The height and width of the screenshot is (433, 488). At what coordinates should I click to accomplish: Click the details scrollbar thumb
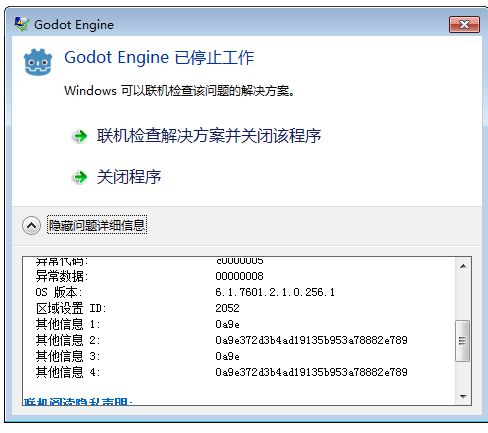pos(462,341)
